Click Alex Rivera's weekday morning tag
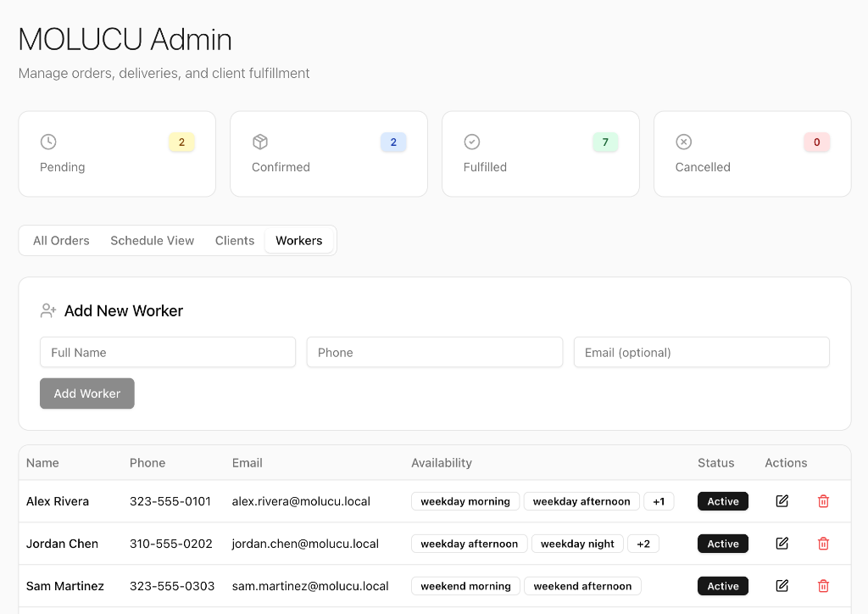 pyautogui.click(x=465, y=501)
